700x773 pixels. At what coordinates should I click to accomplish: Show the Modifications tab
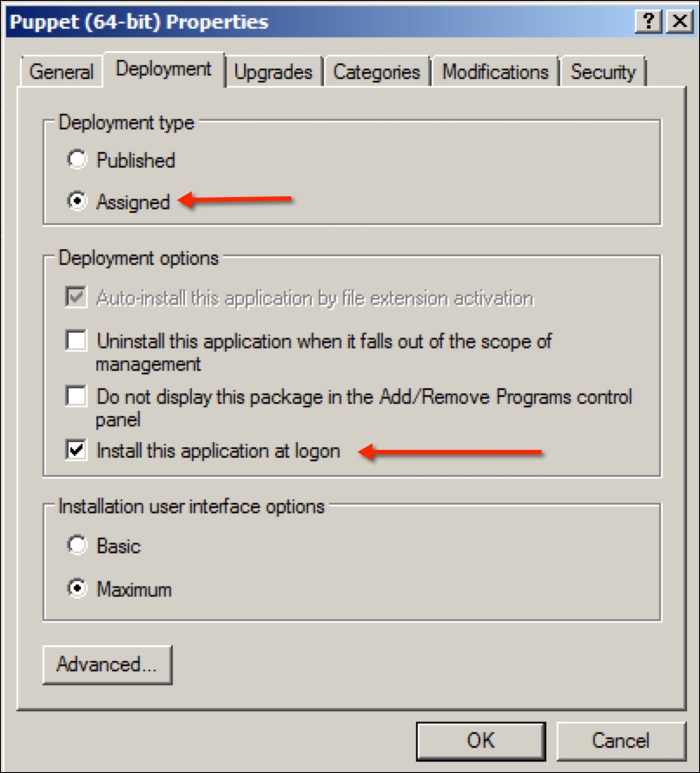pos(495,72)
